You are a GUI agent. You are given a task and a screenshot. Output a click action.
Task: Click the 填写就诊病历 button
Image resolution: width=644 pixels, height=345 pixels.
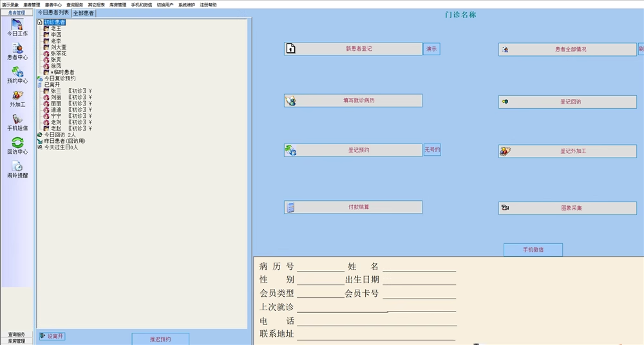353,100
